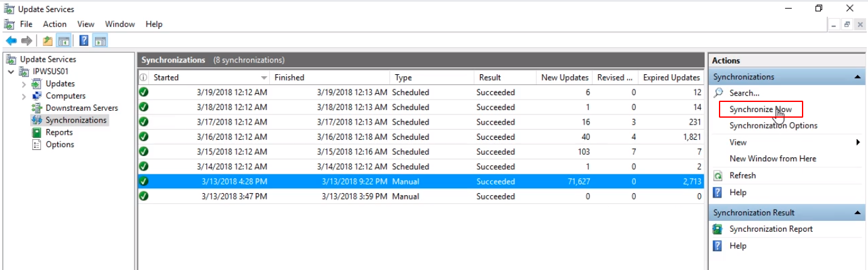The width and height of the screenshot is (868, 270).
Task: Click the Up One Level folder icon
Action: click(x=48, y=41)
